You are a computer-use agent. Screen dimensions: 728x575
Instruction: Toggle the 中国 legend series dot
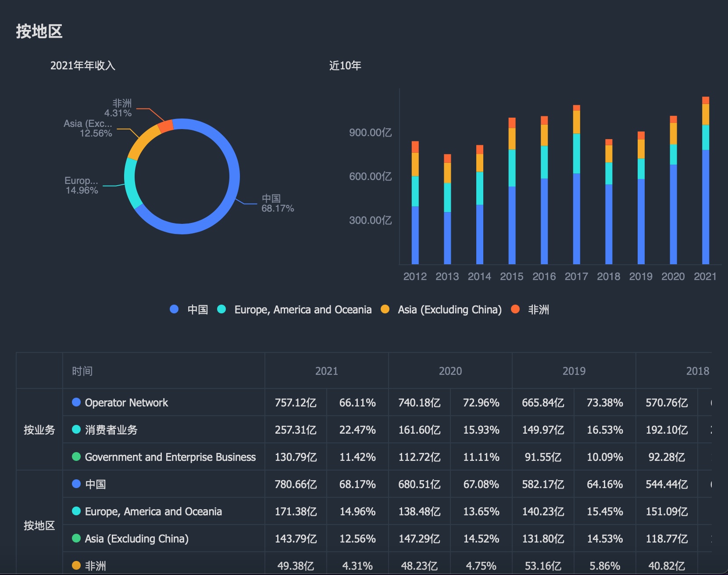click(174, 309)
